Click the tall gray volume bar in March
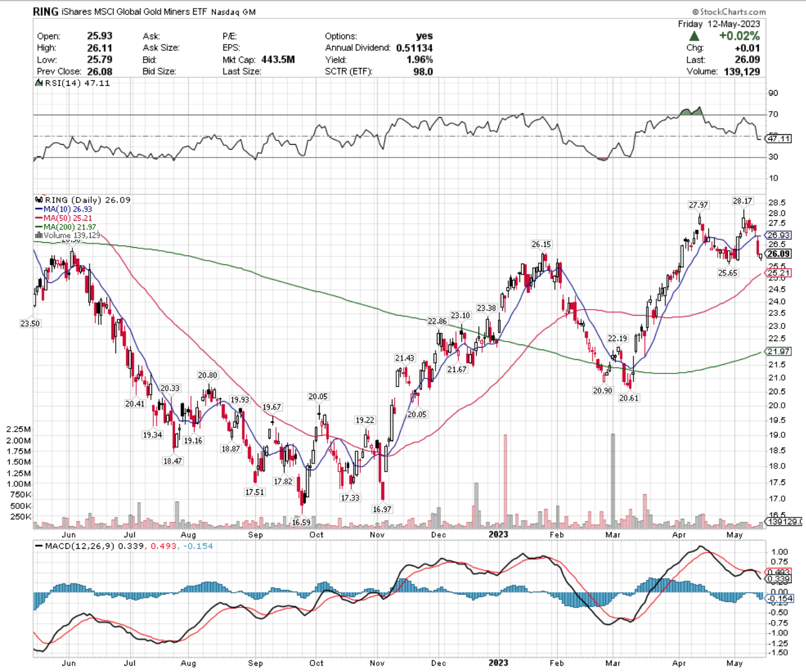The height and width of the screenshot is (672, 806). (x=612, y=481)
